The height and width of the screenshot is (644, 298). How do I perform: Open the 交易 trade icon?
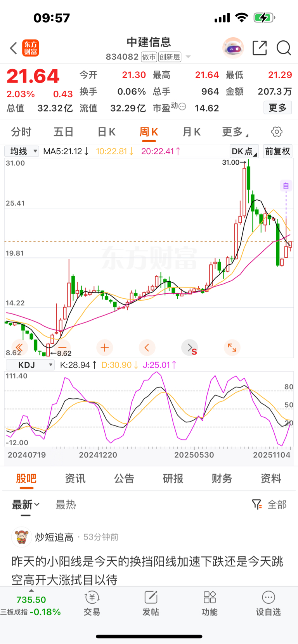click(92, 604)
